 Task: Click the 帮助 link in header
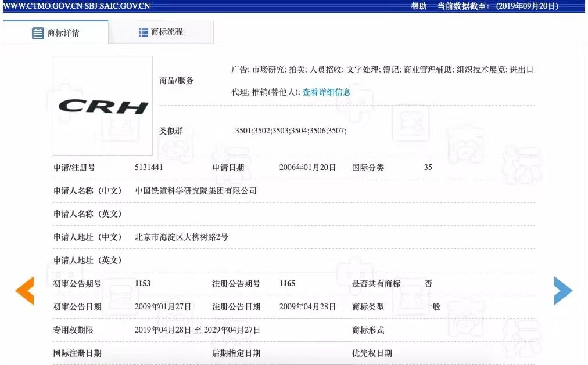tap(419, 6)
